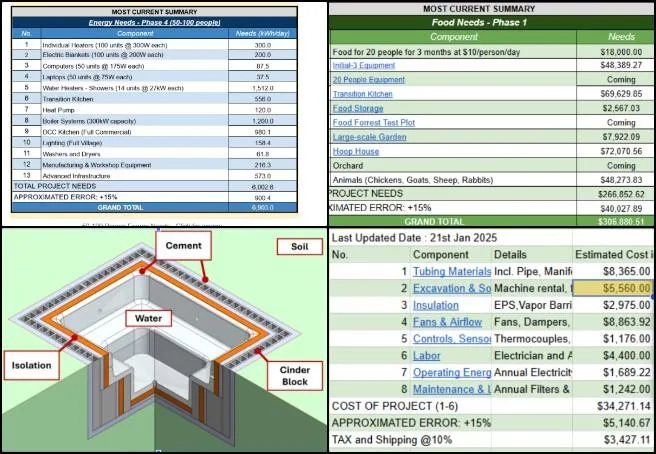Select the Estimated Cost column header
Screen dimensions: 656x454
pos(612,254)
